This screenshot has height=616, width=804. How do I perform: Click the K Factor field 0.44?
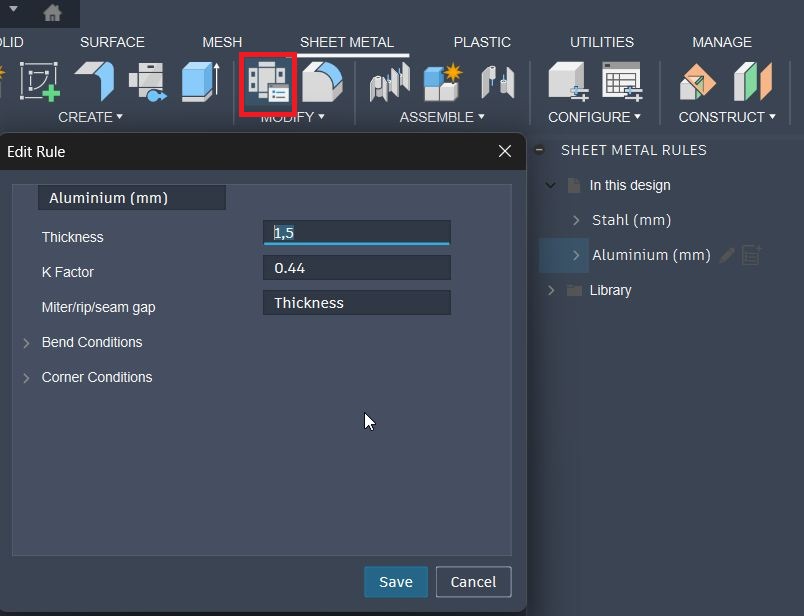coord(357,268)
